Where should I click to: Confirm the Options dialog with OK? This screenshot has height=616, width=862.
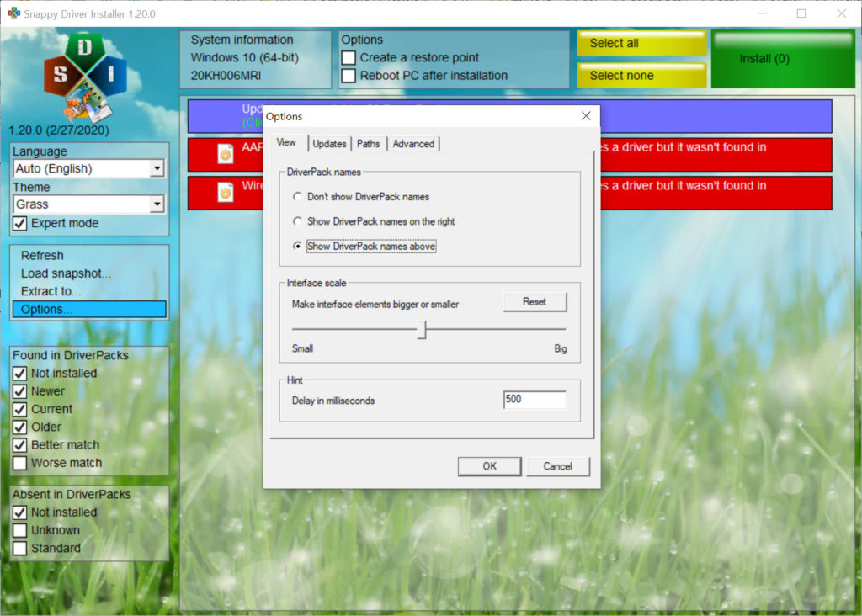(x=489, y=466)
